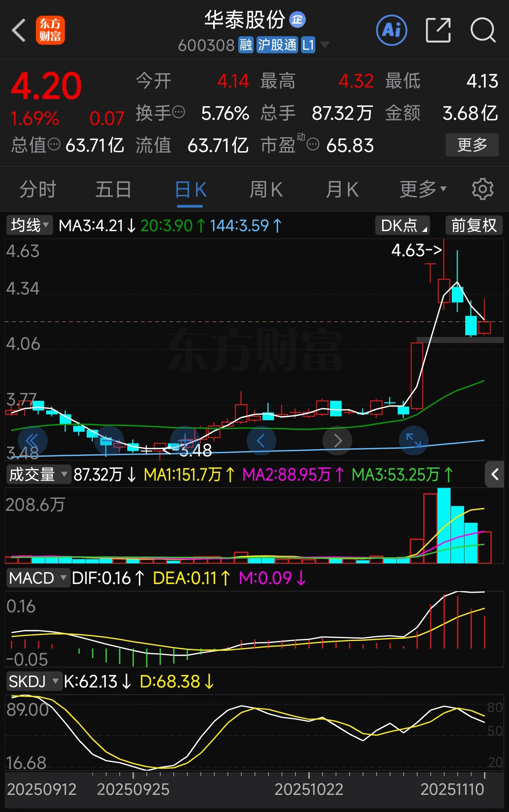This screenshot has width=509, height=812.
Task: Open chart settings gear icon
Action: click(482, 189)
